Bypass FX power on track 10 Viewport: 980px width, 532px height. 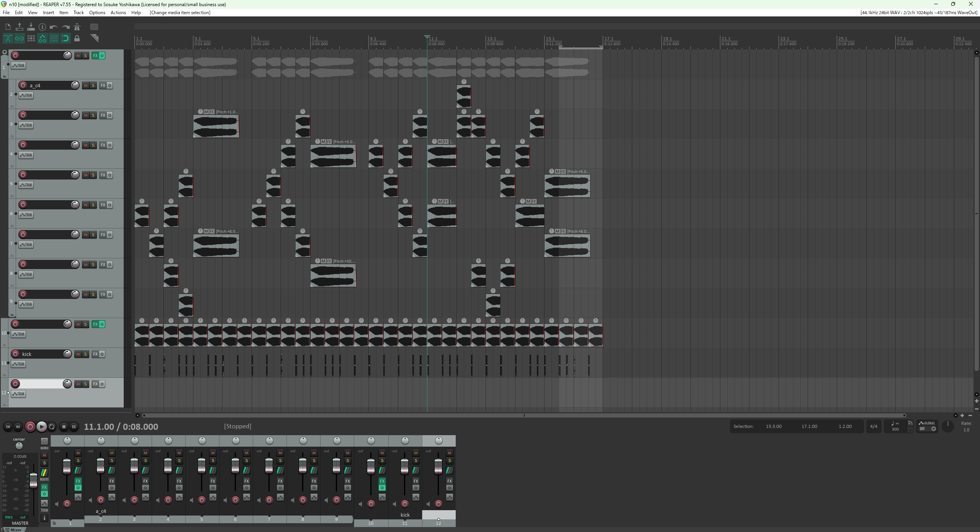pos(102,324)
